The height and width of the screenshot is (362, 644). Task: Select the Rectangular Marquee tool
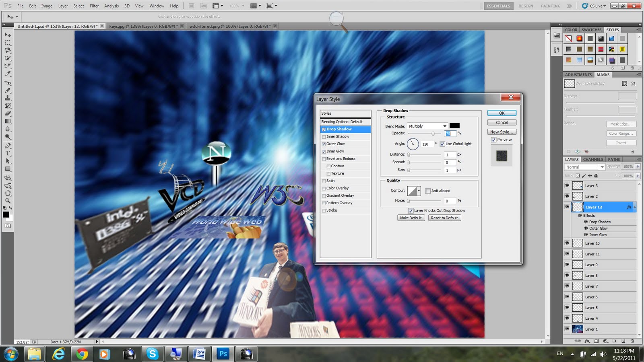tap(8, 43)
